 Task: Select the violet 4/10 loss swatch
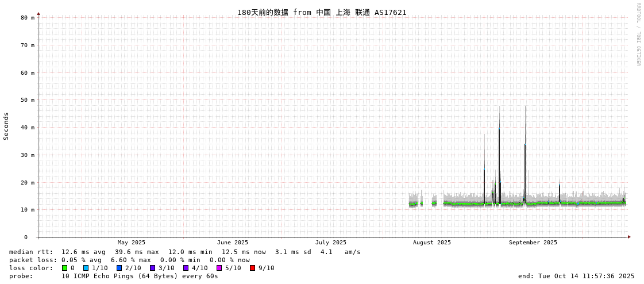point(186,268)
